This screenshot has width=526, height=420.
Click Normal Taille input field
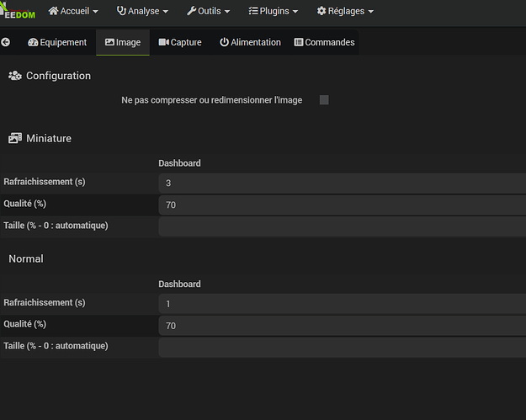click(343, 348)
